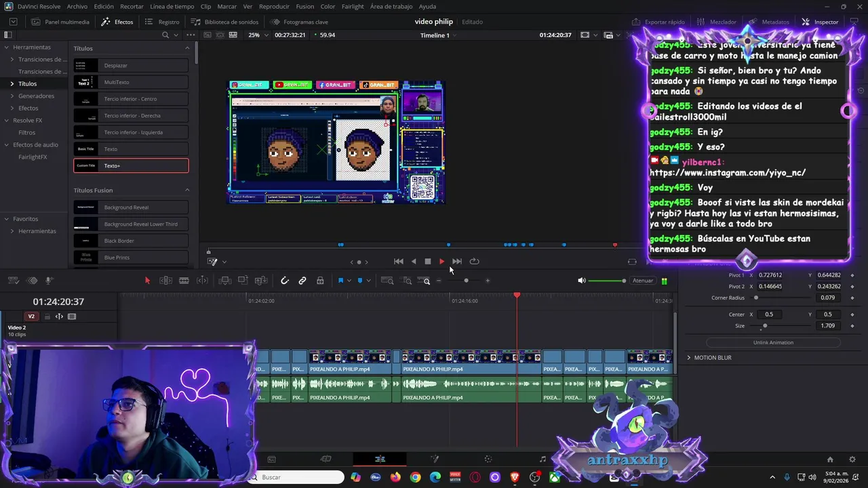The image size is (868, 488).
Task: Disable the Video 2 track display
Action: (72, 317)
